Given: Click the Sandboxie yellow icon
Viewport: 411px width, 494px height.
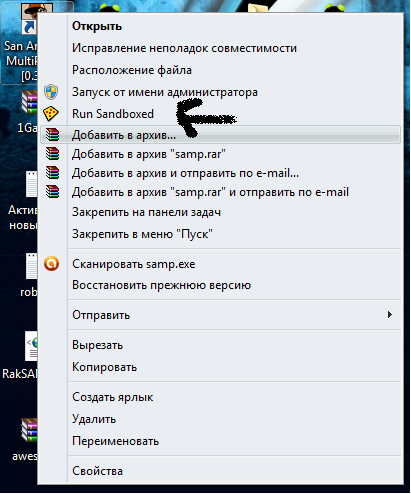Looking at the screenshot, I should click(x=51, y=114).
